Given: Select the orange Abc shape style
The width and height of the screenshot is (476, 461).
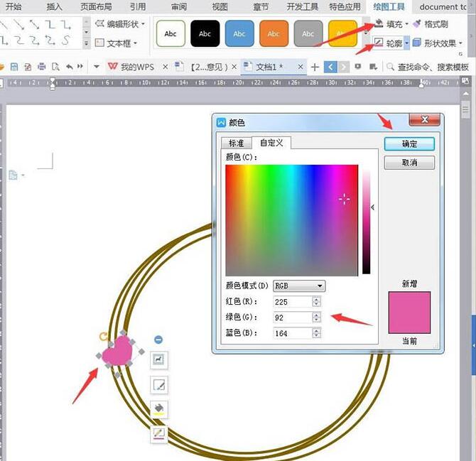Looking at the screenshot, I should (x=274, y=33).
